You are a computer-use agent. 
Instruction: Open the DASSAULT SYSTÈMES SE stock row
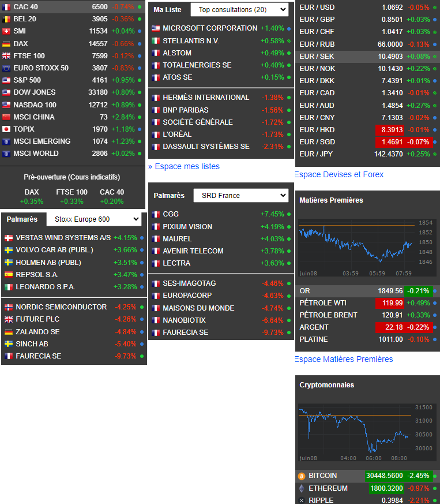[221, 147]
